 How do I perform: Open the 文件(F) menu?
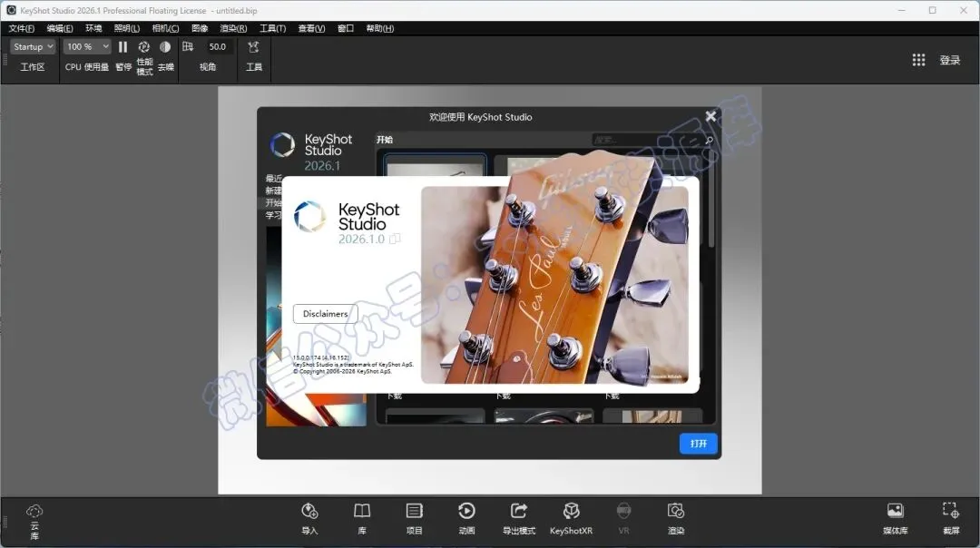(21, 28)
